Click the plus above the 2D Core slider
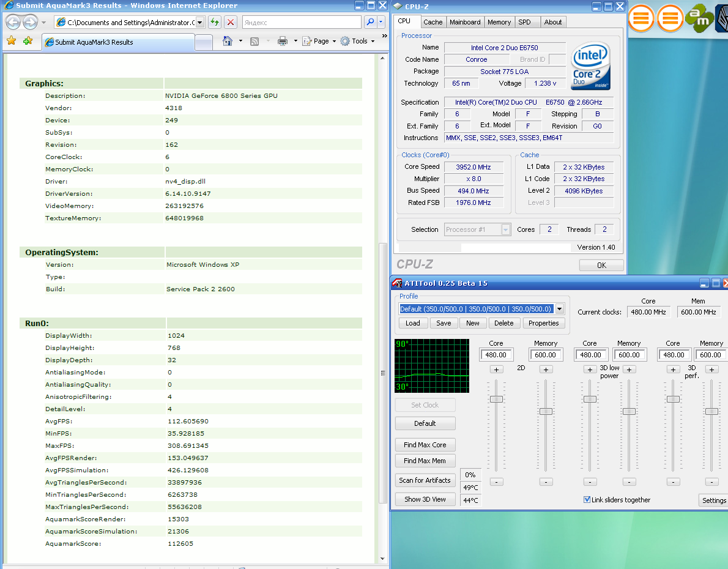This screenshot has height=569, width=728. coord(496,370)
